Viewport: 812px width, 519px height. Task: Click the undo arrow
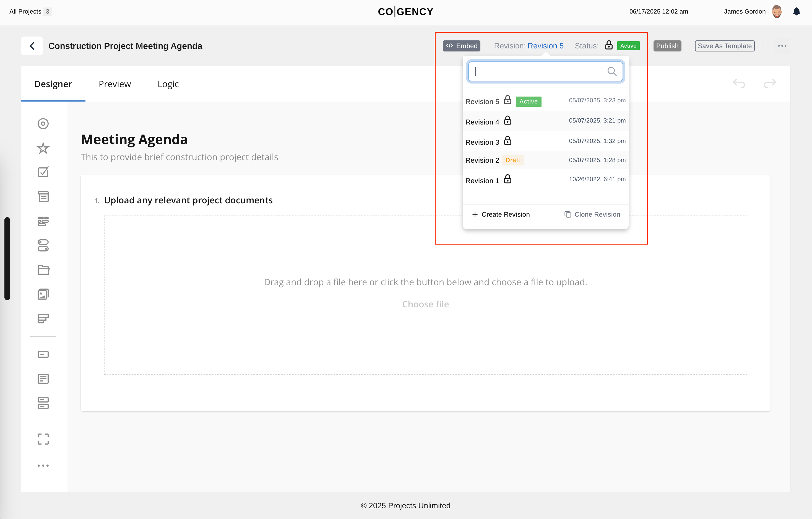pyautogui.click(x=739, y=83)
